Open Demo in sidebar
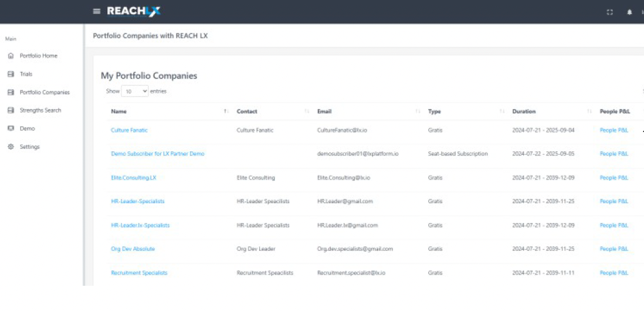The height and width of the screenshot is (311, 644). [x=28, y=129]
